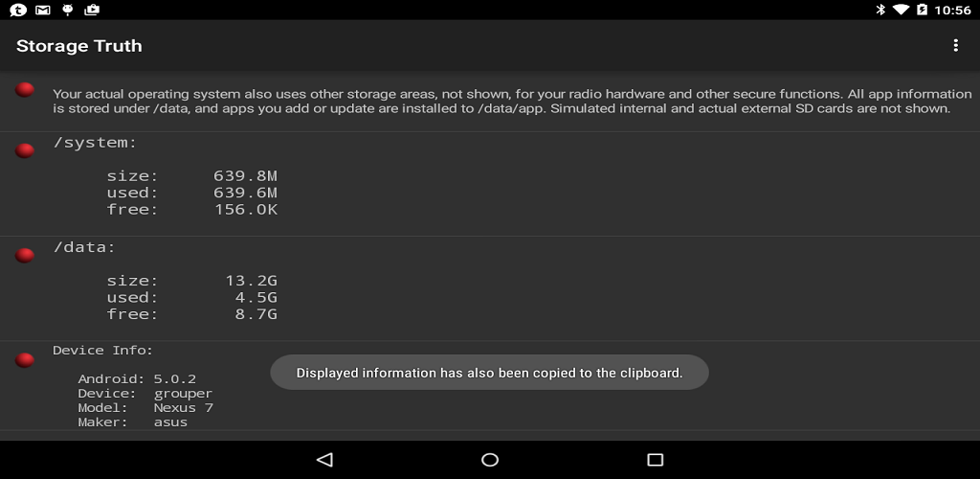980x479 pixels.
Task: Tap the clipboard copied toast message
Action: coord(489,373)
